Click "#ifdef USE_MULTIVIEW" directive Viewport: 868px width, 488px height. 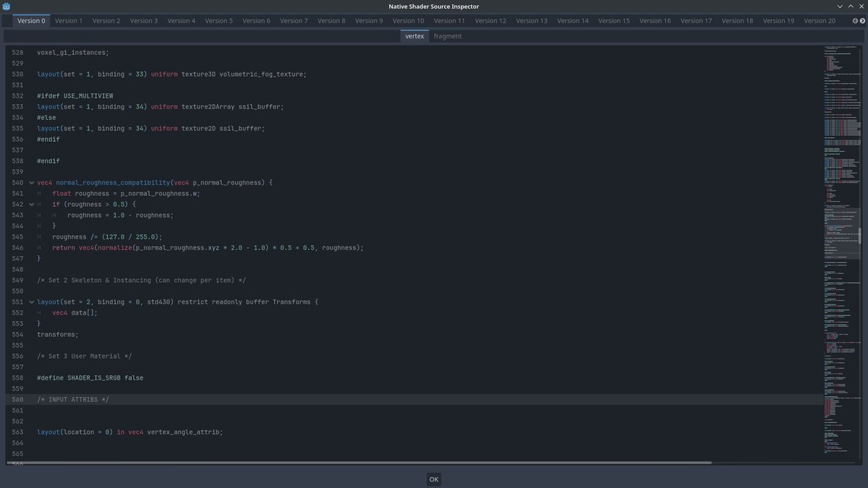[75, 96]
